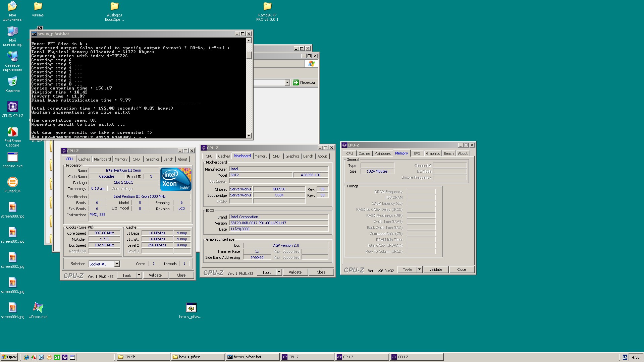Open Mainboard tab in the CPU window
Image resolution: width=644 pixels, height=362 pixels.
pyautogui.click(x=102, y=159)
